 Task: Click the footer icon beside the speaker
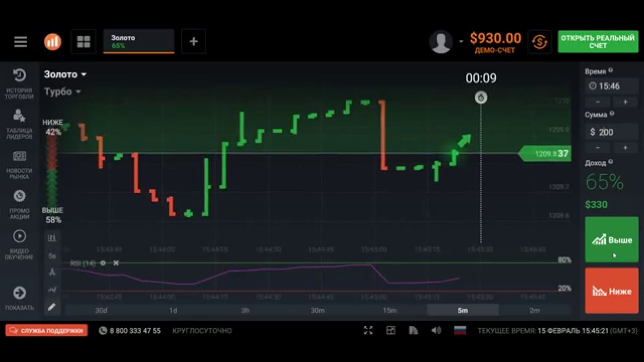click(414, 330)
